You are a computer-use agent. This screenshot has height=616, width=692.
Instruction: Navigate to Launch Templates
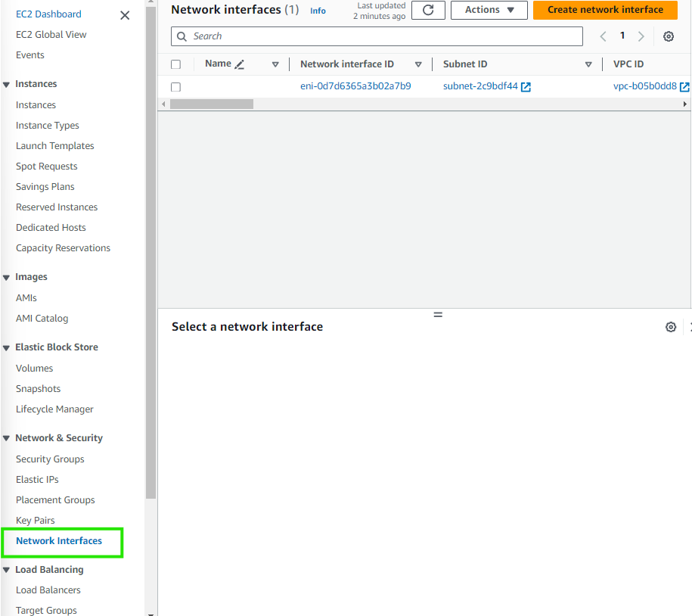pyautogui.click(x=55, y=146)
